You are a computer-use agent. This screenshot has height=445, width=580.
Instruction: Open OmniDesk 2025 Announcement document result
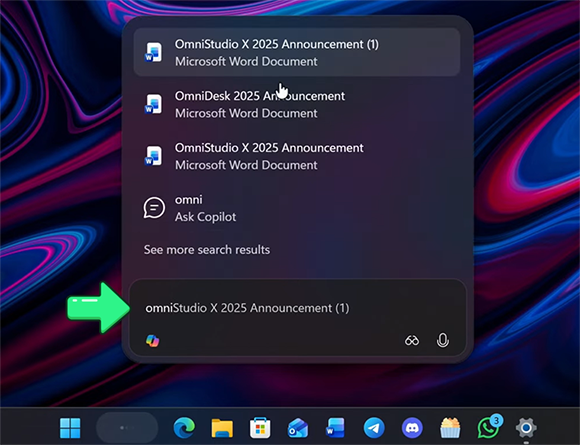[x=297, y=104]
